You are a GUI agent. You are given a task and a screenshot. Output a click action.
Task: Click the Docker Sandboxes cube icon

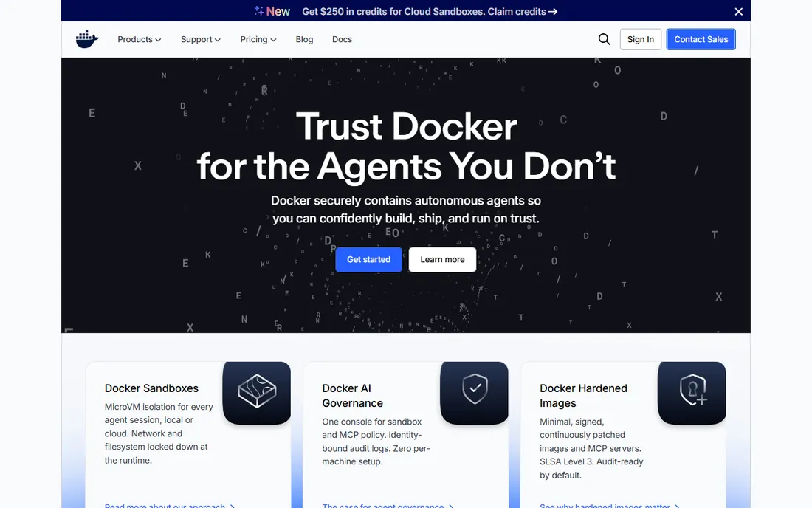click(257, 391)
